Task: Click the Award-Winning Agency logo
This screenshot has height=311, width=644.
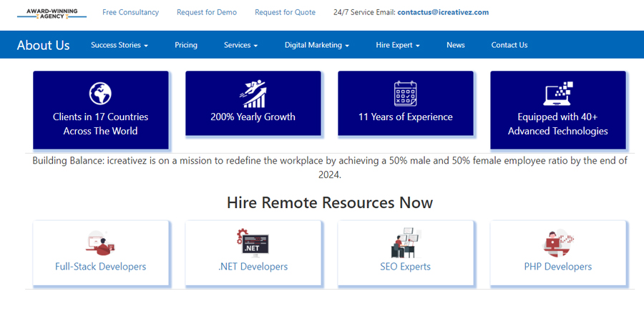Action: click(x=52, y=13)
